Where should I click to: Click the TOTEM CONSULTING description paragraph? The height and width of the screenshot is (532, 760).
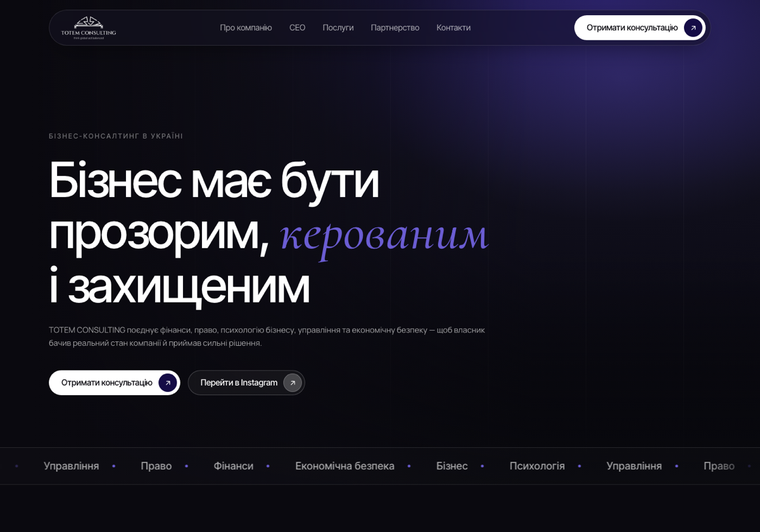[x=267, y=336]
